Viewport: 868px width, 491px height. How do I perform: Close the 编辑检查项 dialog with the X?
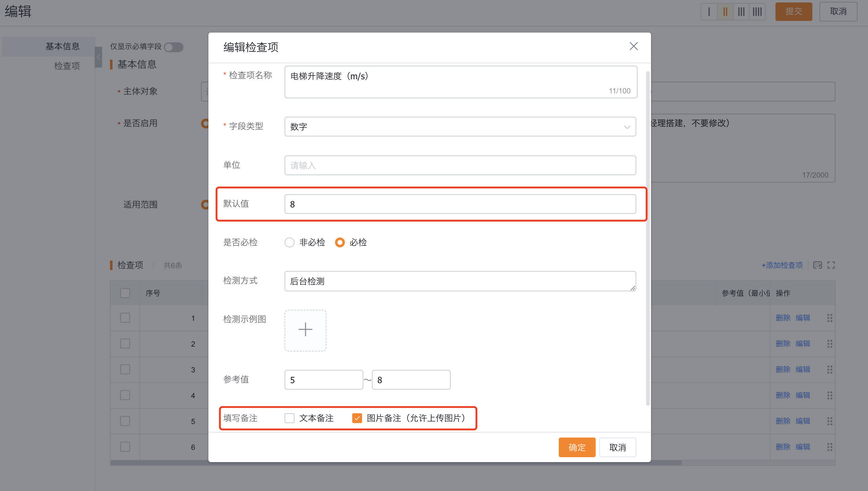point(633,46)
